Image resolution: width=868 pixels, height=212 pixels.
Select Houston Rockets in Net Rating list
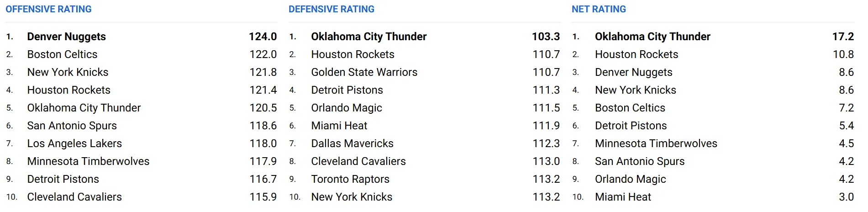click(x=637, y=54)
